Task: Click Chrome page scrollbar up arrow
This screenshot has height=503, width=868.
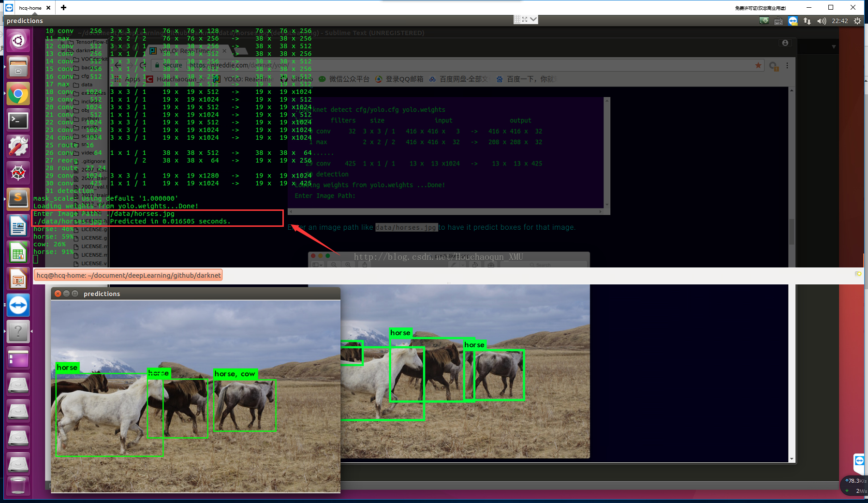Action: (792, 90)
